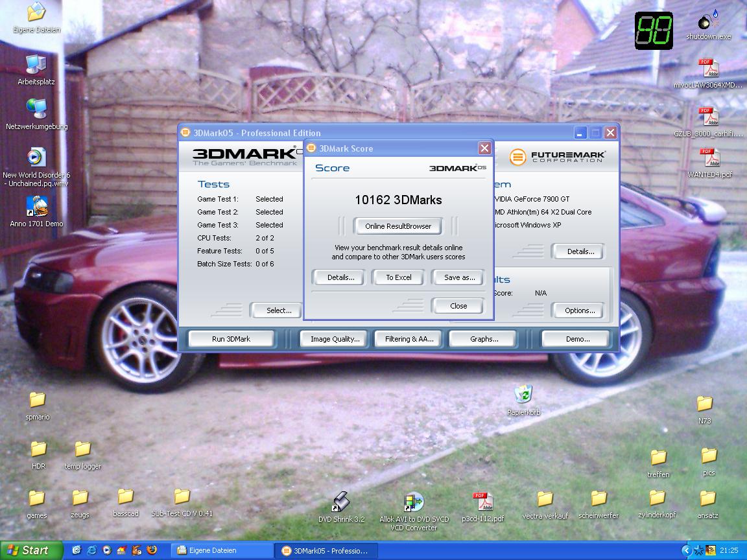Click the Feature Tests 0 of 5 row
Viewport: 747px width, 560px height.
pos(235,251)
